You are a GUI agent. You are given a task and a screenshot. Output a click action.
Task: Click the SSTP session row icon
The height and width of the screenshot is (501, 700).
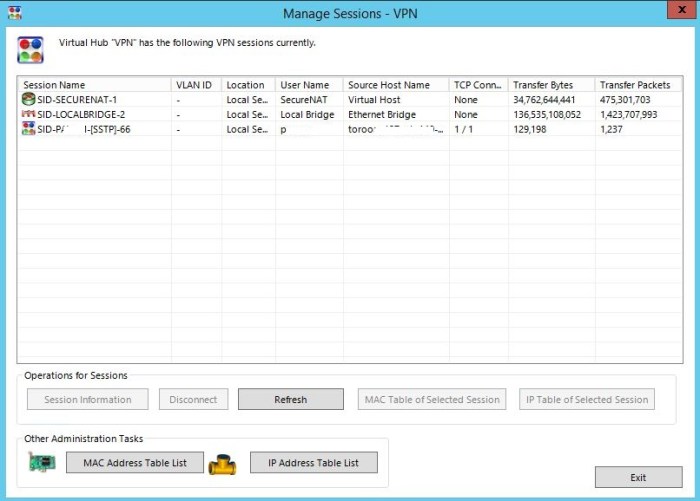point(28,130)
